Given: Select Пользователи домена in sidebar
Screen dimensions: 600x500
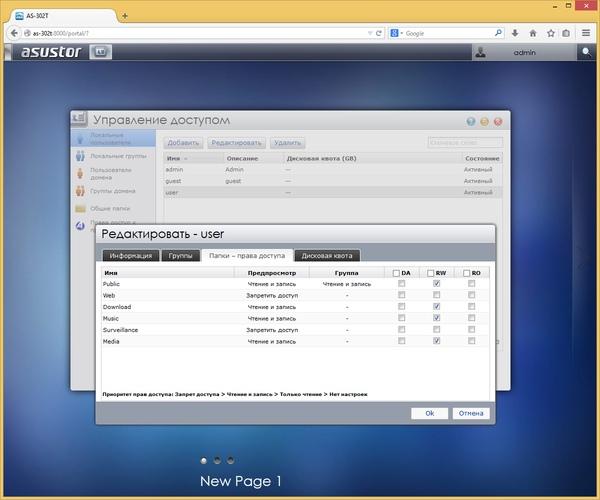Looking at the screenshot, I should (x=113, y=174).
